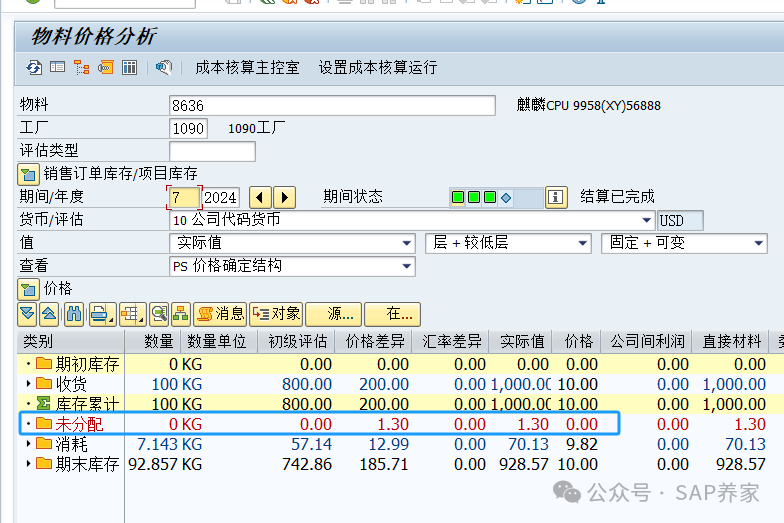Image resolution: width=784 pixels, height=523 pixels.
Task: Open 成本核算主控室 cockpit
Action: click(247, 68)
